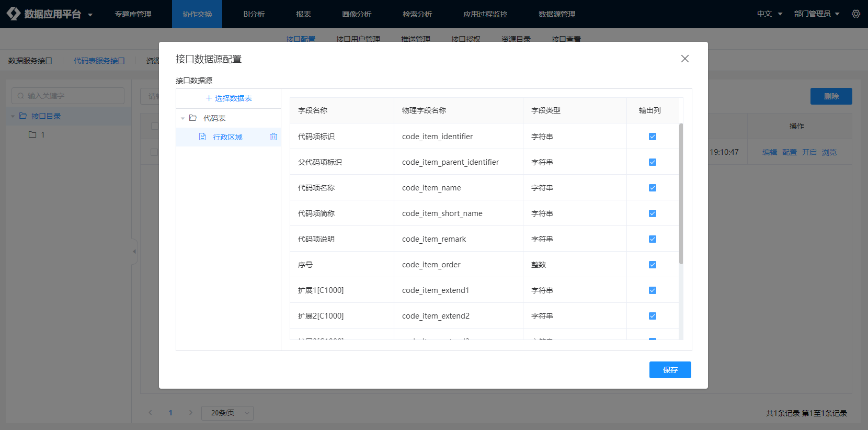The image size is (868, 430).
Task: Click the plus icon beside 选择数据表
Action: [209, 98]
